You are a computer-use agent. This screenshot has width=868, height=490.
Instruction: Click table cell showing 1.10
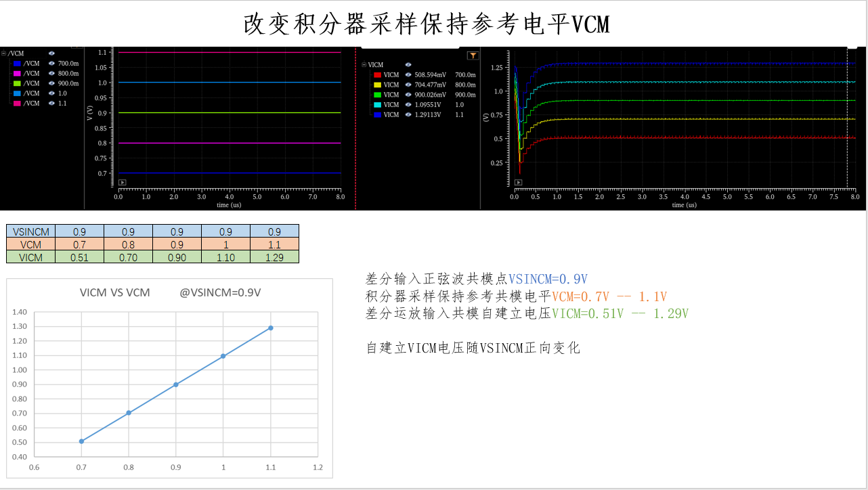point(225,257)
